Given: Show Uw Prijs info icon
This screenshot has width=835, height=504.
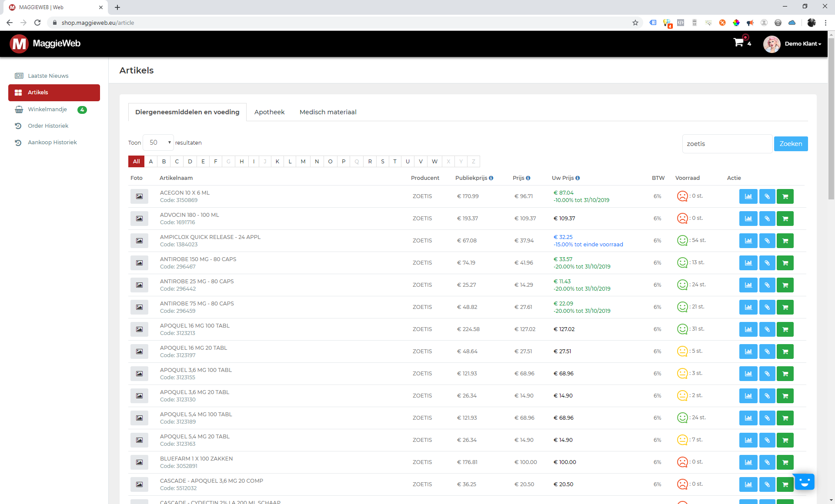Looking at the screenshot, I should (x=578, y=178).
